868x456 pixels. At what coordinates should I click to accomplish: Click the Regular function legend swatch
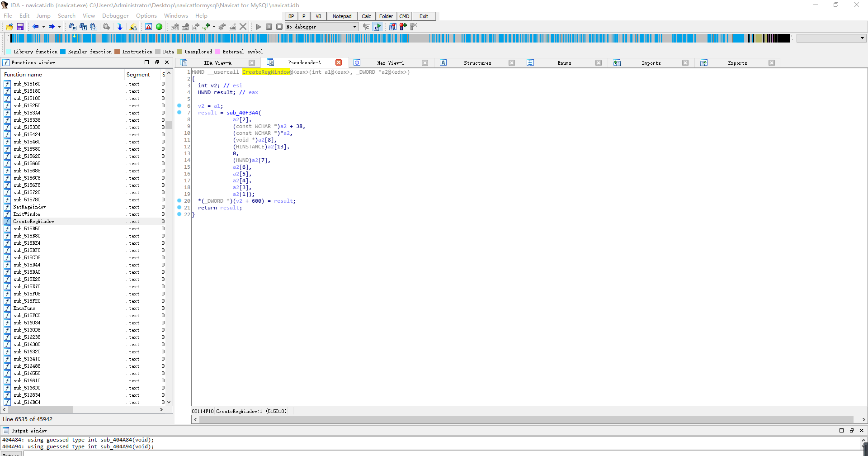coord(63,52)
